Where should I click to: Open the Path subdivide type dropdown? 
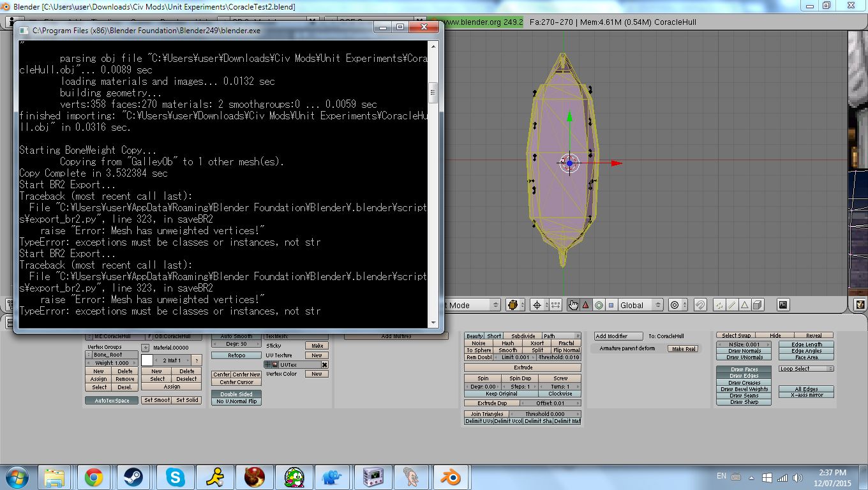(x=562, y=336)
